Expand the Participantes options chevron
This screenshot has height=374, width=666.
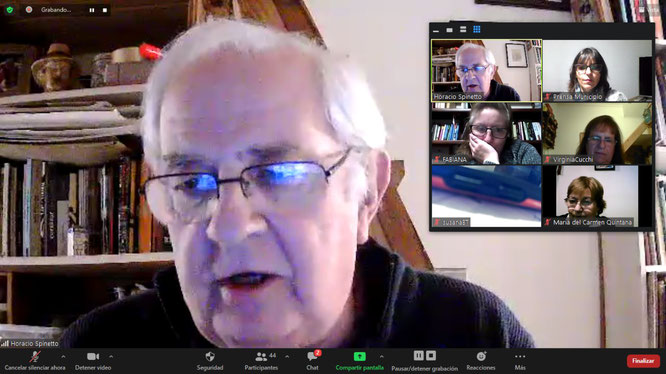[x=287, y=357]
